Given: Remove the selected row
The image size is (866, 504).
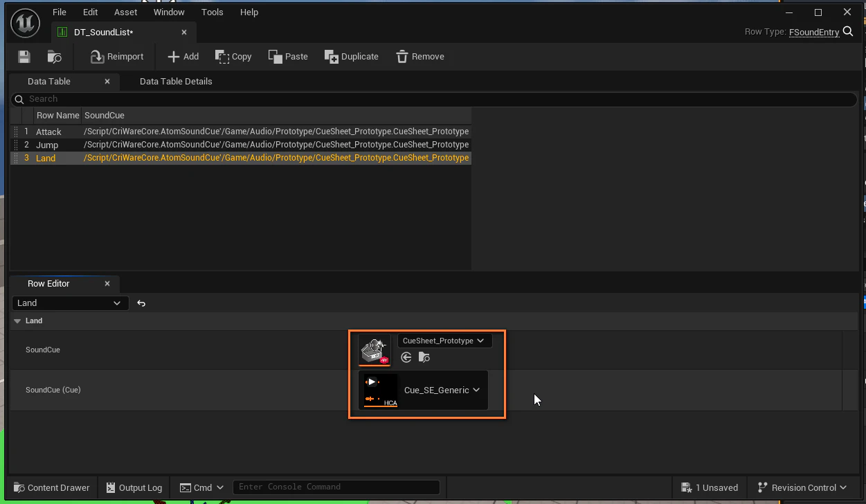Looking at the screenshot, I should click(x=420, y=57).
